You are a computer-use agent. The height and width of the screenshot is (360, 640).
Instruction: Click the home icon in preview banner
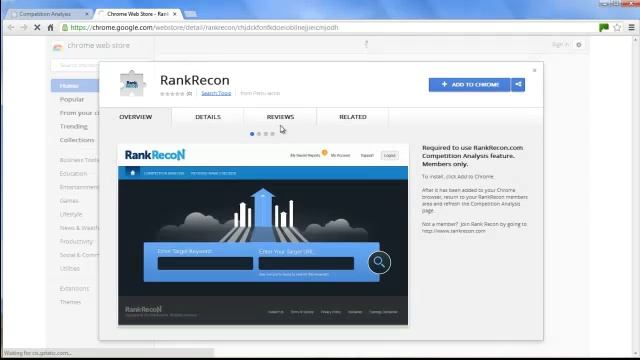[x=132, y=173]
